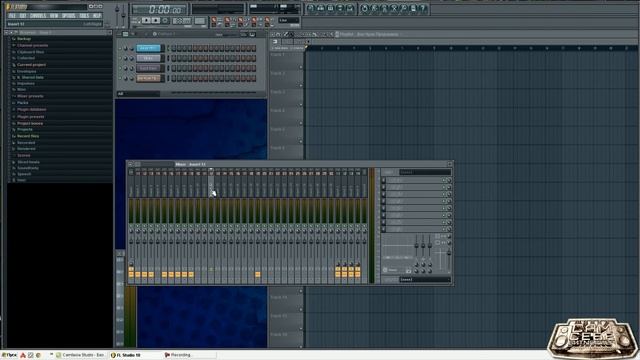The width and height of the screenshot is (640, 360).
Task: Click the Track 2 label in playlist
Action: click(x=278, y=73)
